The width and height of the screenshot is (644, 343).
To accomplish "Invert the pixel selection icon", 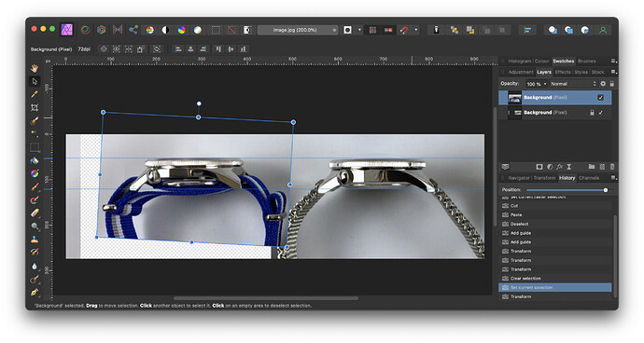I will [247, 30].
